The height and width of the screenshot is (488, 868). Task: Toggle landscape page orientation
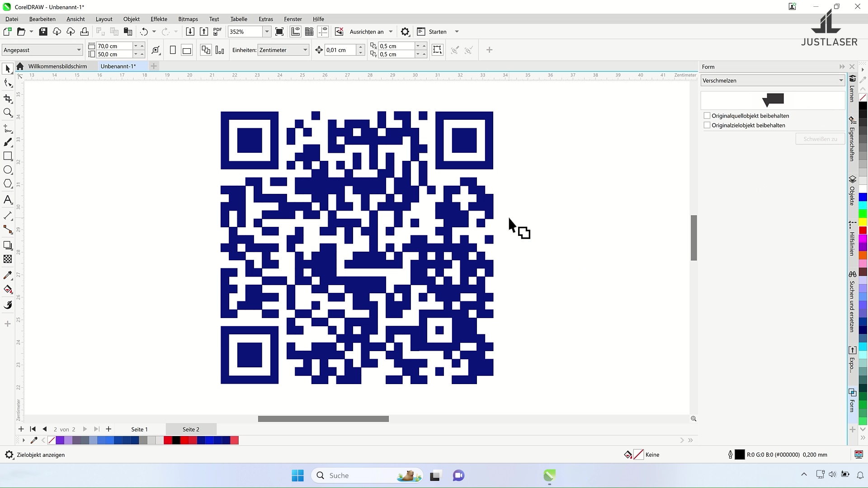[x=187, y=50]
